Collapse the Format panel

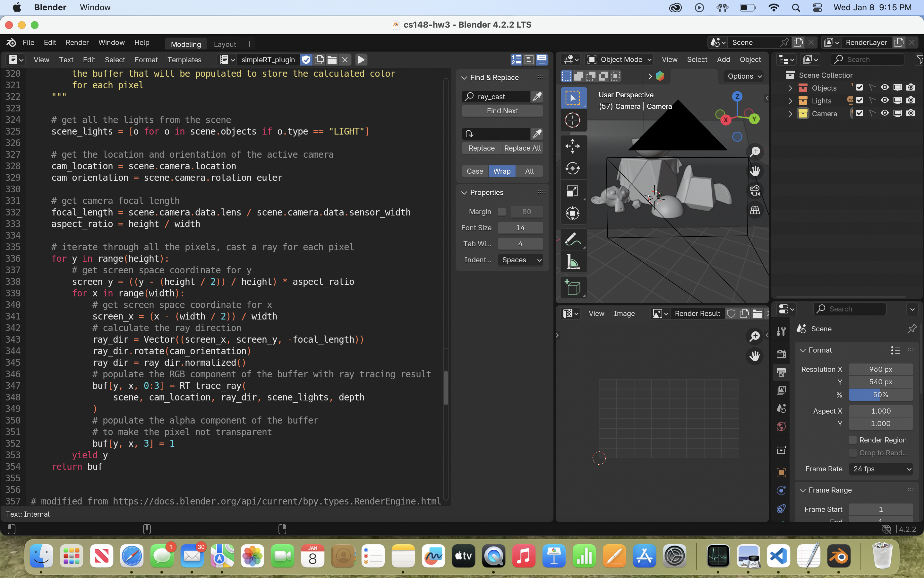[x=803, y=350]
